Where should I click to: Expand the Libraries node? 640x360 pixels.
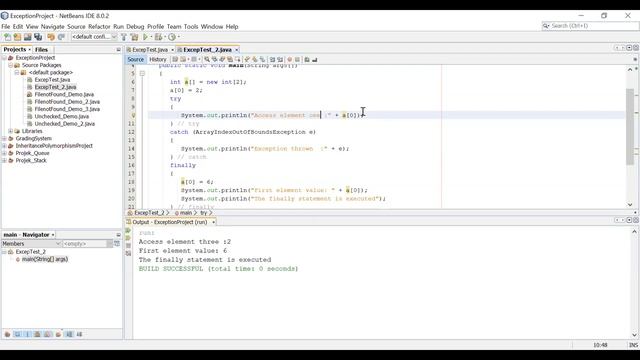tap(11, 131)
